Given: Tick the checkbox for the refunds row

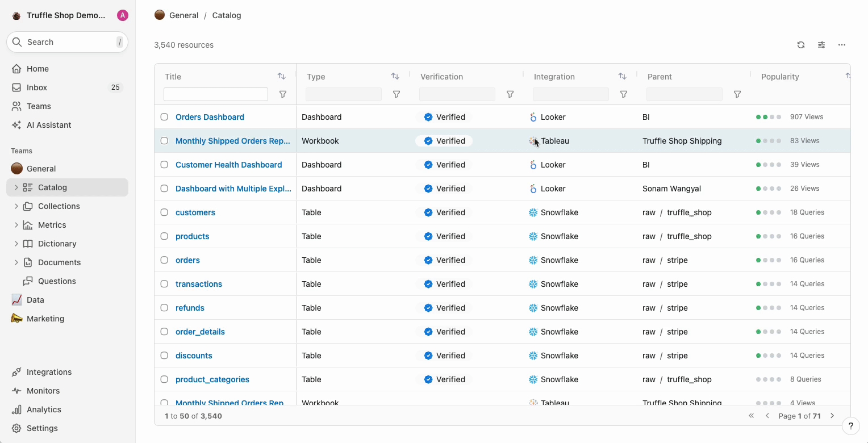Looking at the screenshot, I should pyautogui.click(x=164, y=308).
